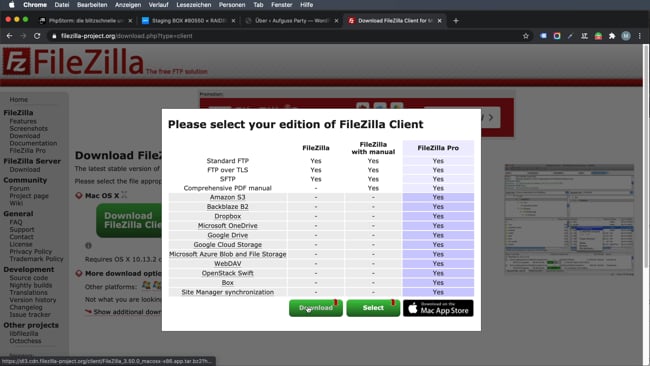Screen dimensions: 650x366
Task: Open the Issue tracker sidebar link
Action: pyautogui.click(x=30, y=315)
